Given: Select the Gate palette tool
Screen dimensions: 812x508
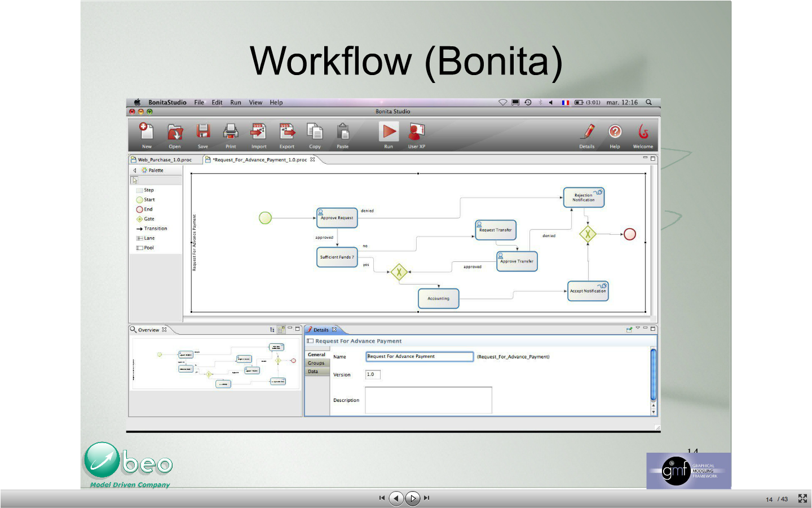Looking at the screenshot, I should tap(145, 219).
